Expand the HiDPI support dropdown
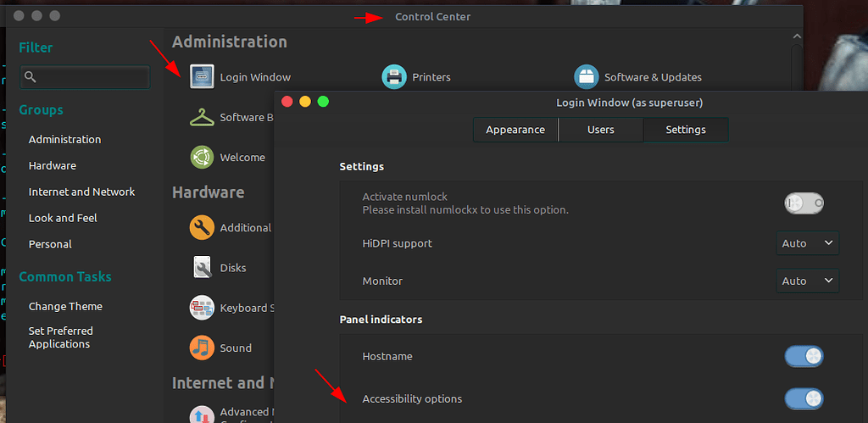 pos(808,243)
